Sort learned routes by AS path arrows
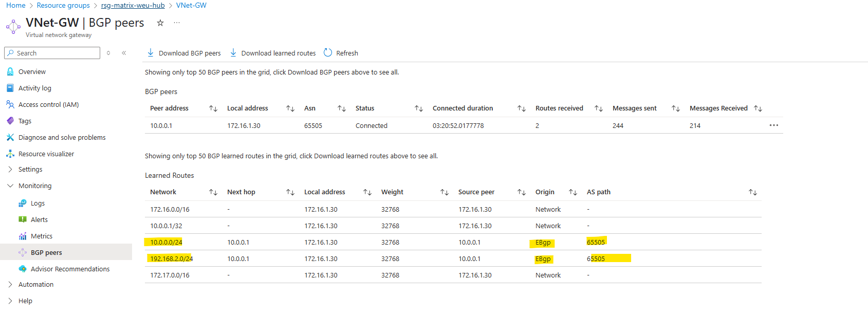 click(x=753, y=192)
